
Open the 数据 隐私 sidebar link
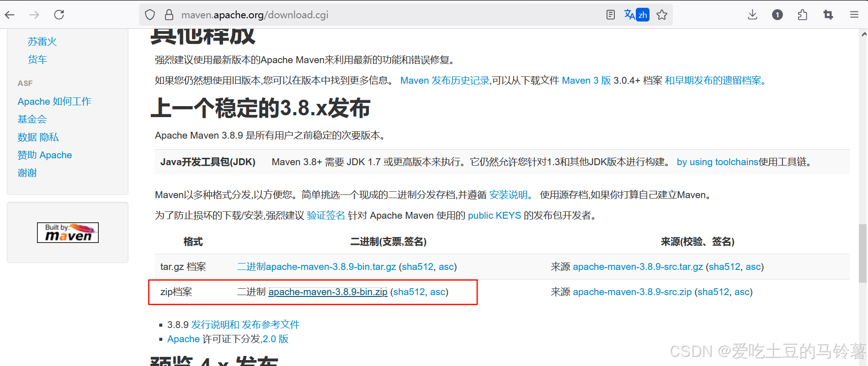click(38, 137)
